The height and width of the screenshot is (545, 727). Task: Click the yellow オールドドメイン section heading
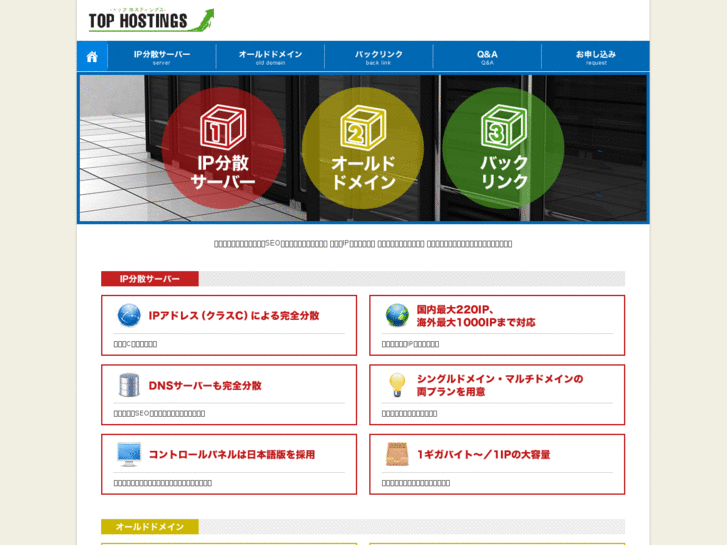(150, 526)
